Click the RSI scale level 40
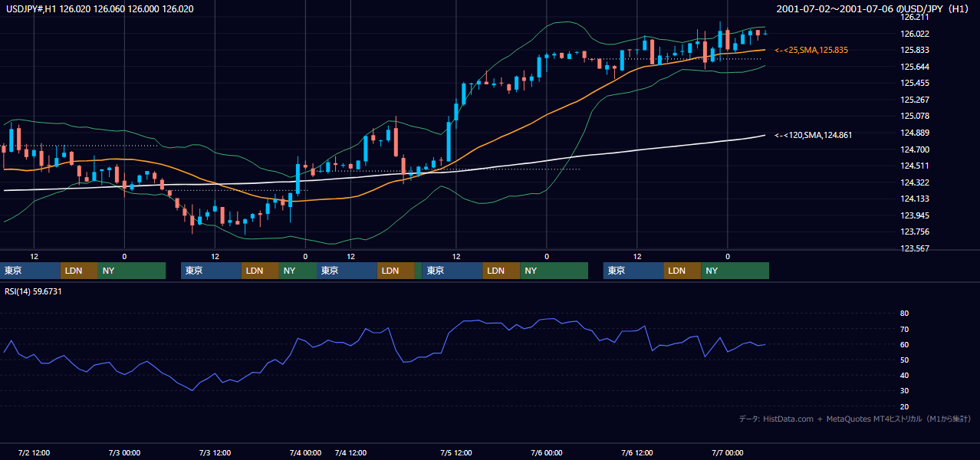This screenshot has height=460, width=980. [x=905, y=375]
